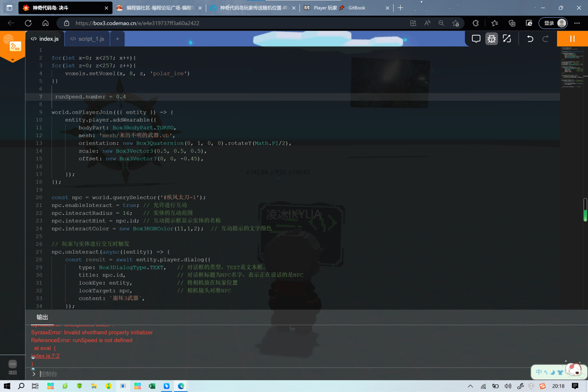
Task: Open the favorites list icon
Action: pyautogui.click(x=494, y=23)
